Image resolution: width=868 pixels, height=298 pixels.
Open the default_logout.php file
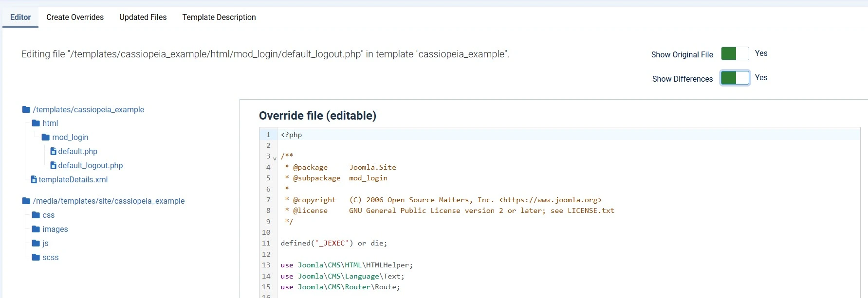91,165
